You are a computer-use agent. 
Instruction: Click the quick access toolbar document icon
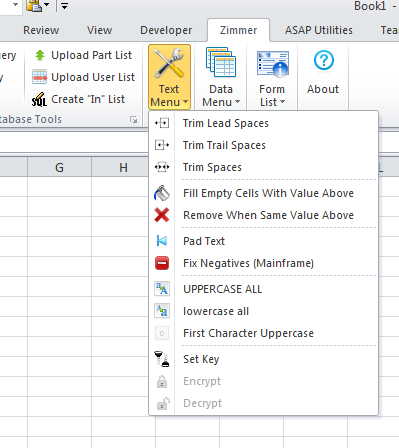(34, 6)
